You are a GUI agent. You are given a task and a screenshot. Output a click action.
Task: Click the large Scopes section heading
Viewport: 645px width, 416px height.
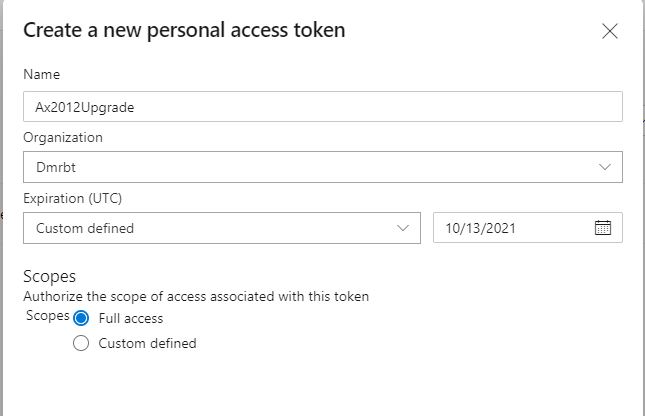click(x=49, y=276)
